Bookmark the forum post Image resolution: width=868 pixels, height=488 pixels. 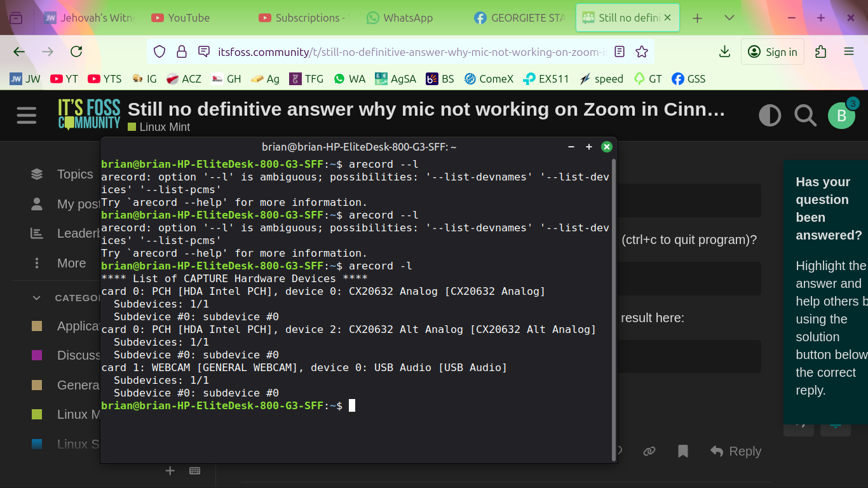(683, 451)
